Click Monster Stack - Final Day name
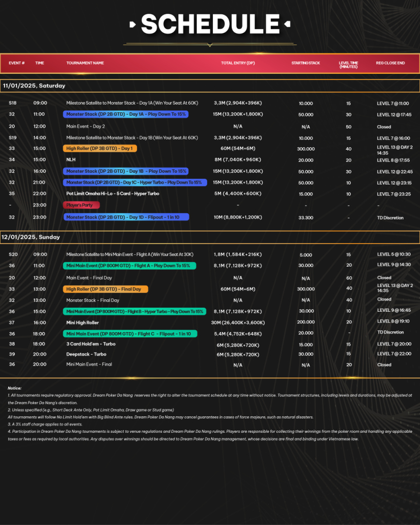420x525 pixels. [93, 300]
